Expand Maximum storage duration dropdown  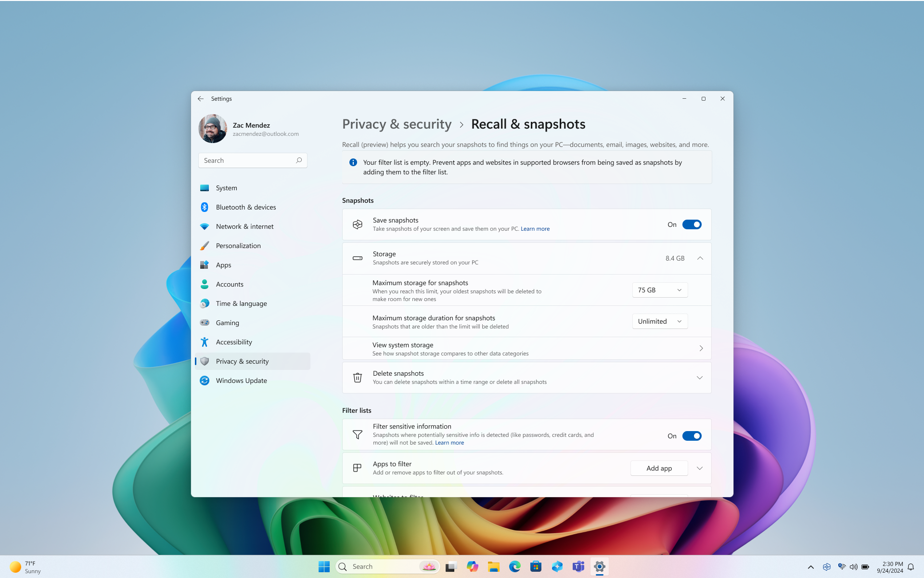pos(658,321)
